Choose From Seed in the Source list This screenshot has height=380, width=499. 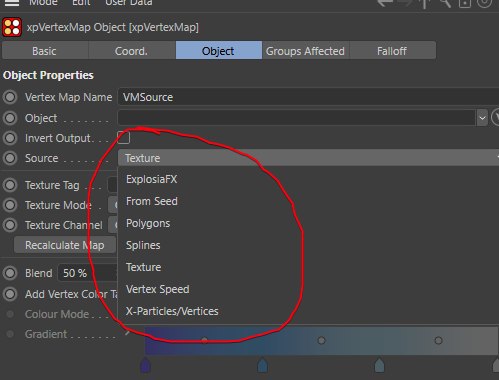click(152, 201)
